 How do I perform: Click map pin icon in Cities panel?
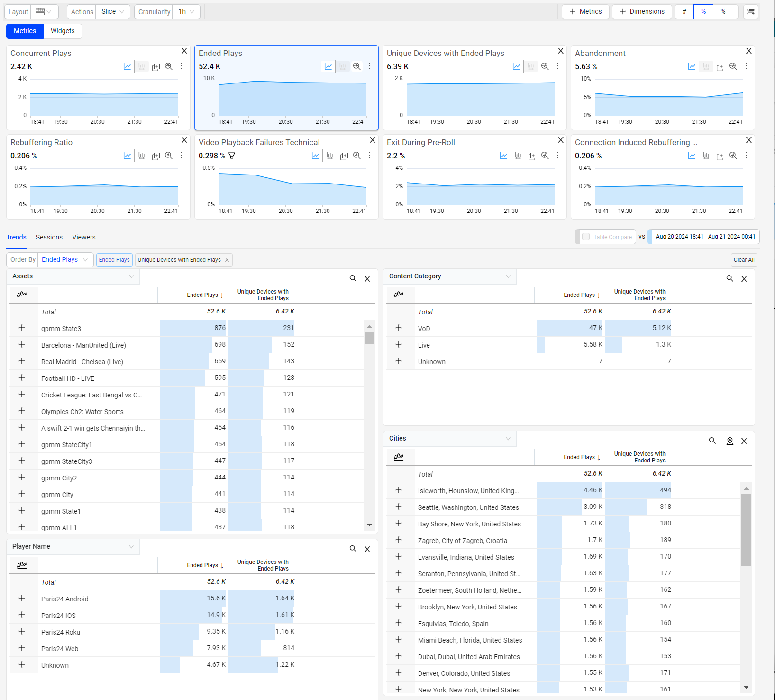[730, 441]
